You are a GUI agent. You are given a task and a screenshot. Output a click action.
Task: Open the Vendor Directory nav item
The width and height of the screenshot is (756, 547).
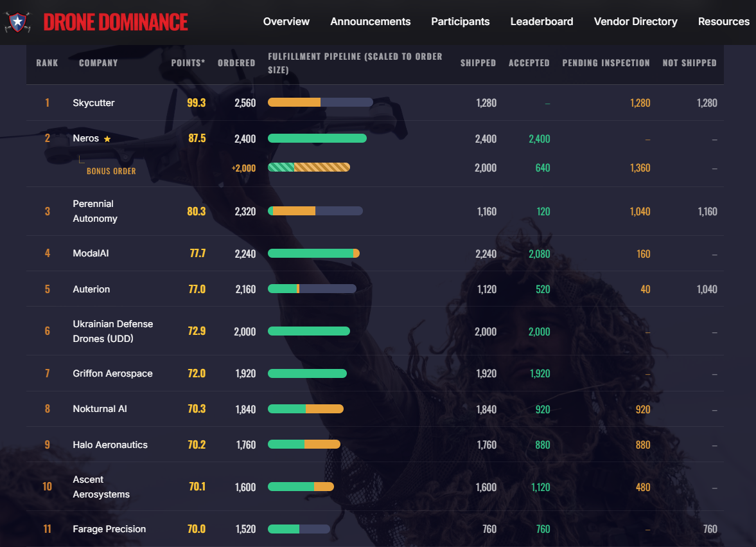[x=635, y=22]
